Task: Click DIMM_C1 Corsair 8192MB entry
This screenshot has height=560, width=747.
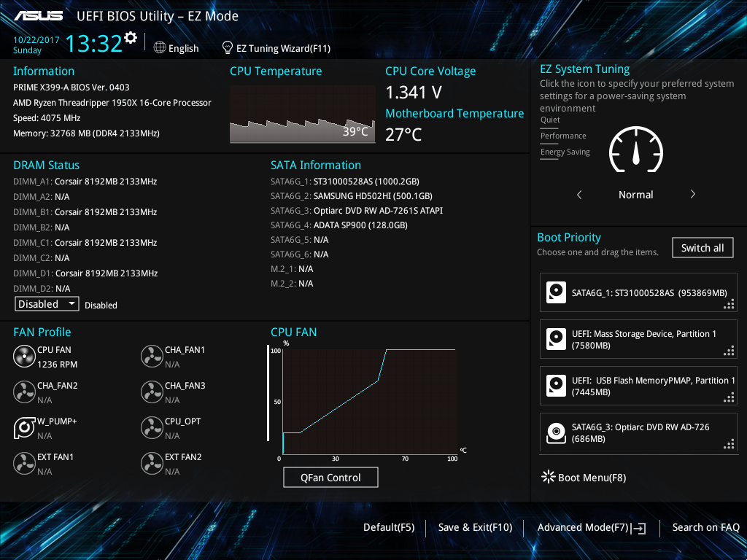Action: tap(85, 242)
